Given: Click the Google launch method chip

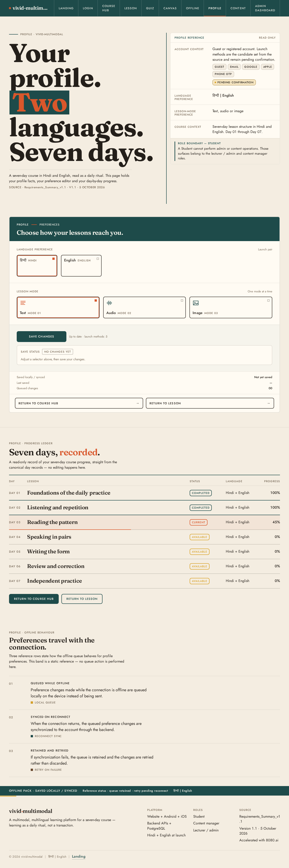Looking at the screenshot, I should coord(251,67).
